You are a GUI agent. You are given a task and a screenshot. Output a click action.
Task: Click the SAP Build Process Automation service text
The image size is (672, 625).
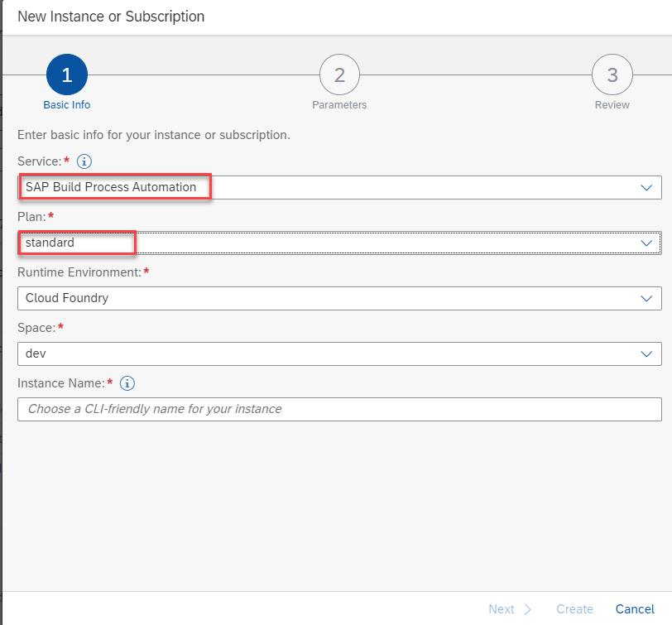pyautogui.click(x=111, y=187)
